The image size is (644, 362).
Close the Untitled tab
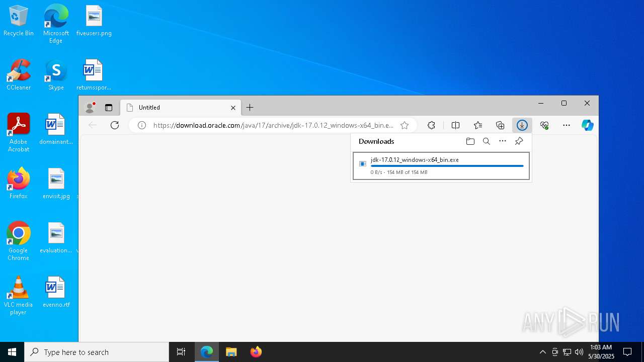pos(233,108)
